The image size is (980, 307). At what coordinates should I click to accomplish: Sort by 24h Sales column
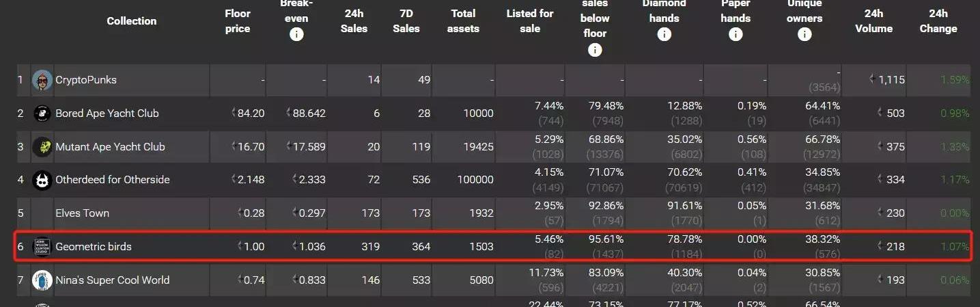pyautogui.click(x=354, y=21)
